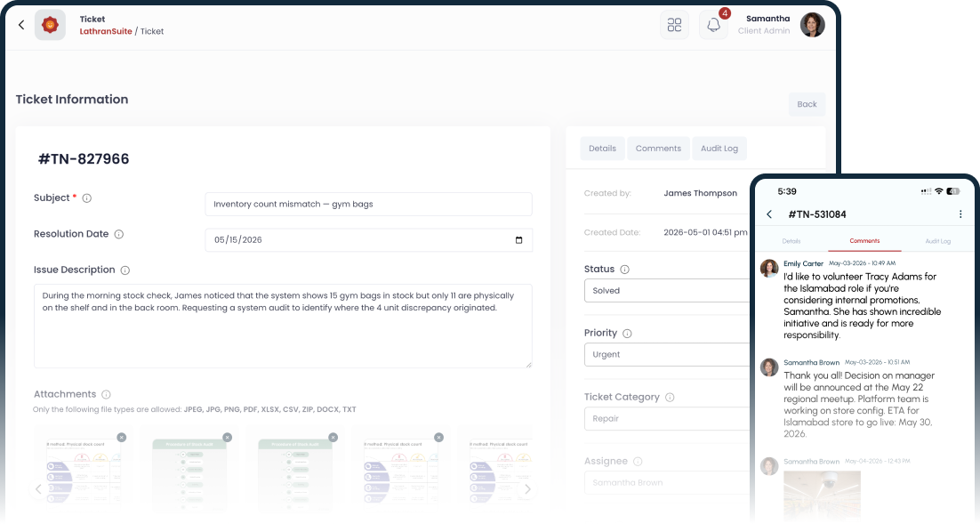Viewport: 980px width, 524px height.
Task: Open the apps grid icon
Action: 674,25
